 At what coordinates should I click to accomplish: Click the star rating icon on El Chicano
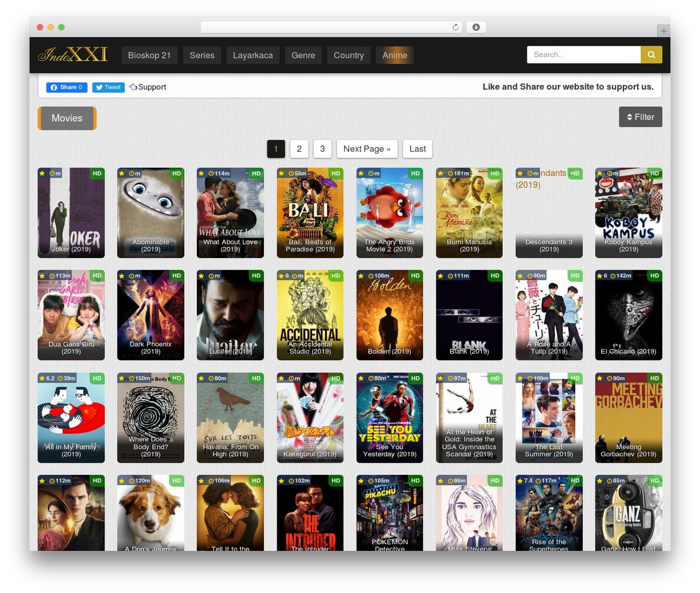pyautogui.click(x=600, y=276)
